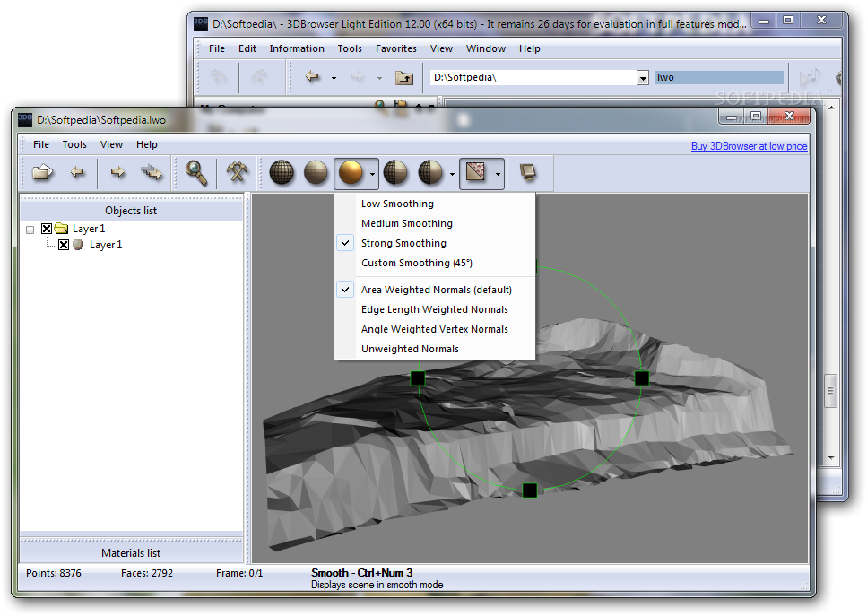
Task: Open back-arrow history dropdown in 3DBrowser window
Action: [334, 78]
